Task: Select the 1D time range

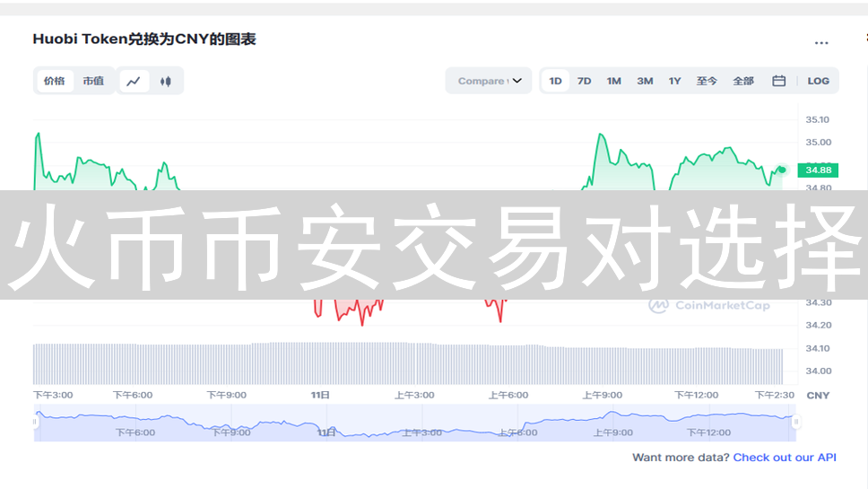Action: pos(555,81)
